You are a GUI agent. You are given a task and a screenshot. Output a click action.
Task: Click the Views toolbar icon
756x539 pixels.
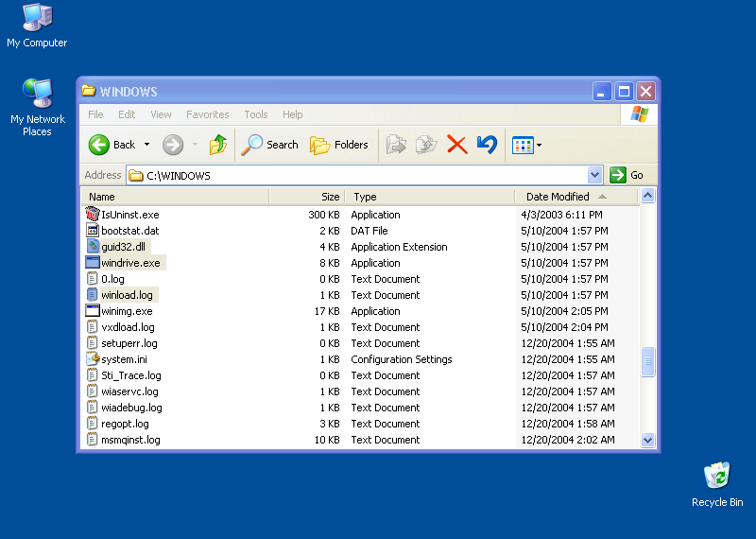tap(523, 145)
